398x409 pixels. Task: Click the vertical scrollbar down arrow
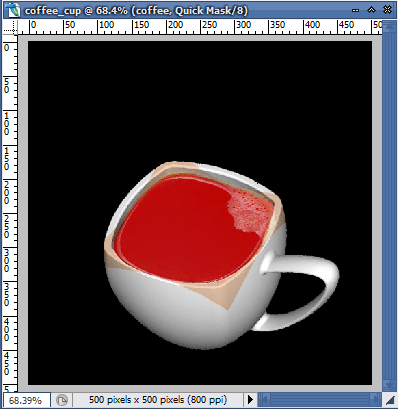[389, 385]
